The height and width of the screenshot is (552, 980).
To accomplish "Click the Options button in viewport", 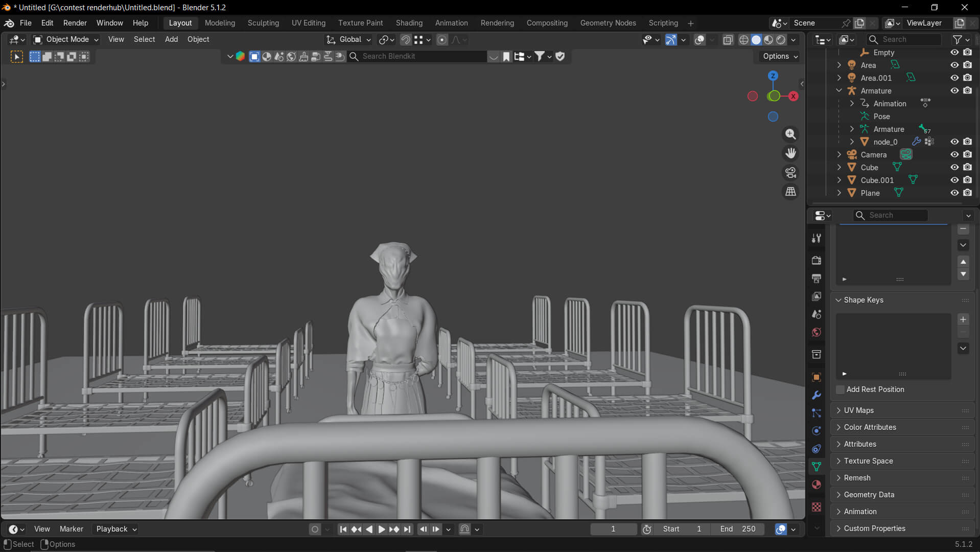I will [x=780, y=56].
